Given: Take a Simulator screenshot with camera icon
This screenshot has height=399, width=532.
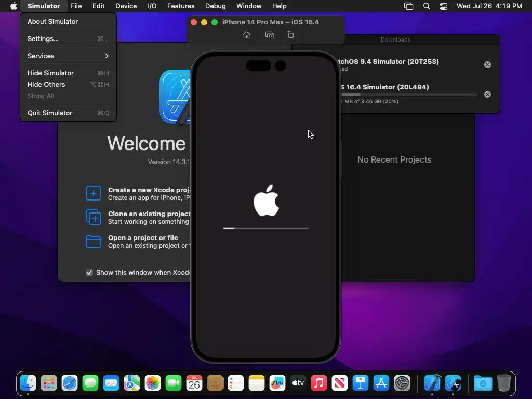Looking at the screenshot, I should click(270, 35).
